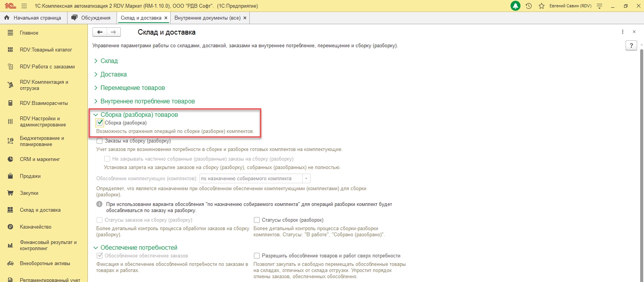Screen dimensions: 644x282
Task: Open the settings lines icon beside user name
Action: (x=600, y=6)
